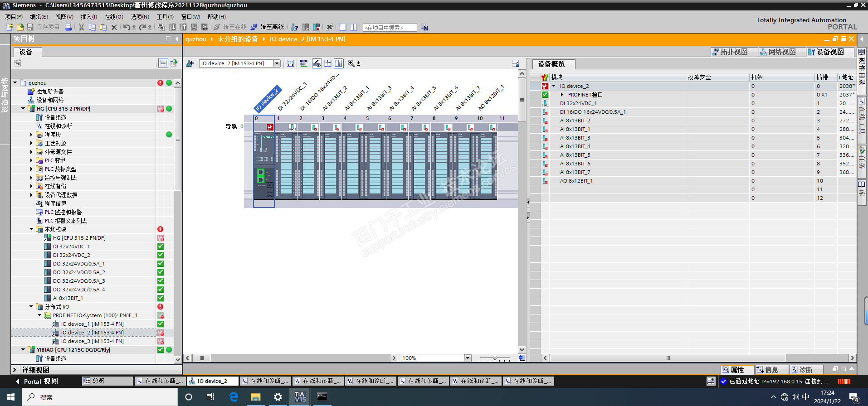868x406 pixels.
Task: Collapse the 本地模块 tree node
Action: [x=31, y=229]
